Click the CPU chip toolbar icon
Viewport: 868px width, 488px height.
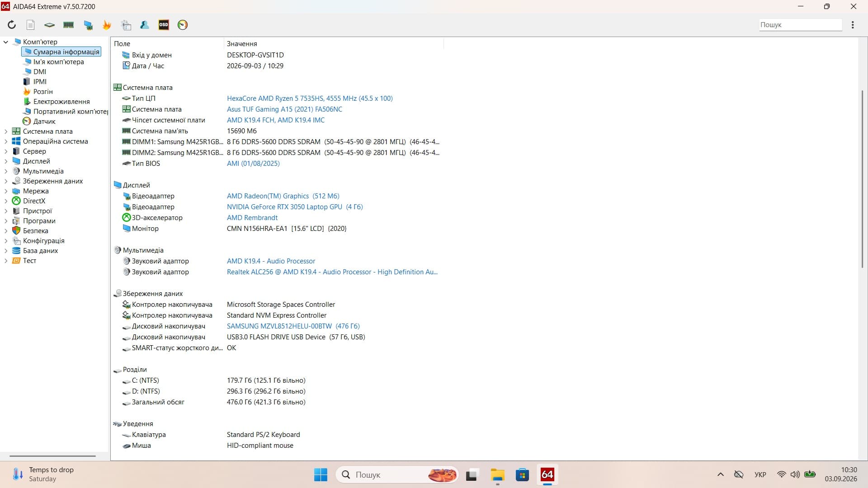tap(49, 25)
